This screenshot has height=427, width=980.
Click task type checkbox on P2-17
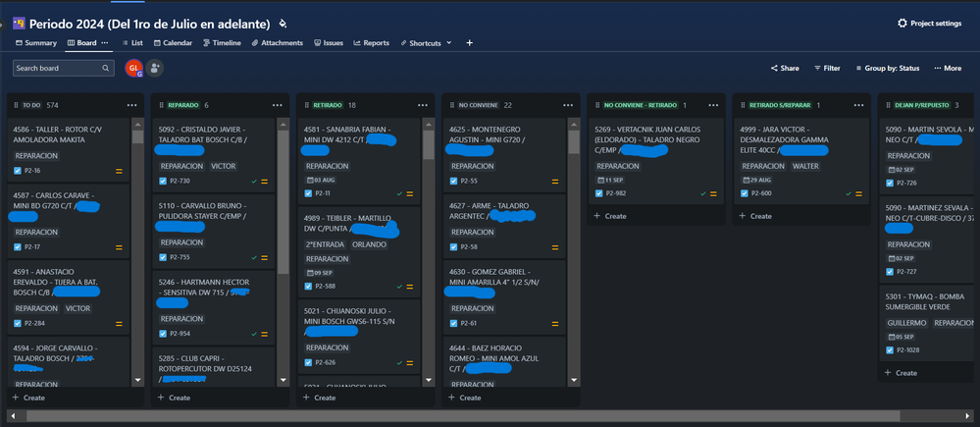click(18, 247)
